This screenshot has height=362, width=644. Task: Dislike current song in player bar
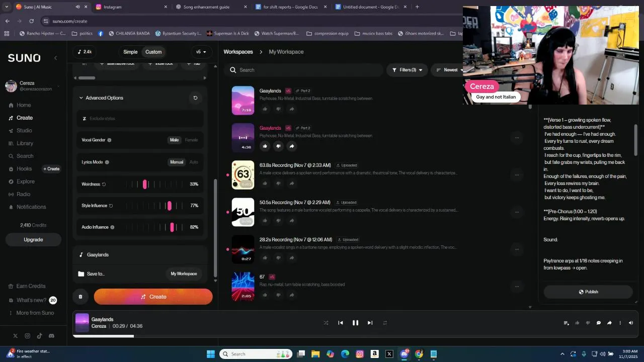click(588, 323)
